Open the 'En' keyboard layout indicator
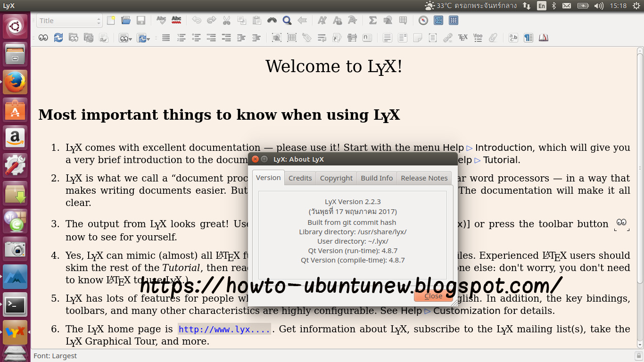644x362 pixels. point(542,6)
